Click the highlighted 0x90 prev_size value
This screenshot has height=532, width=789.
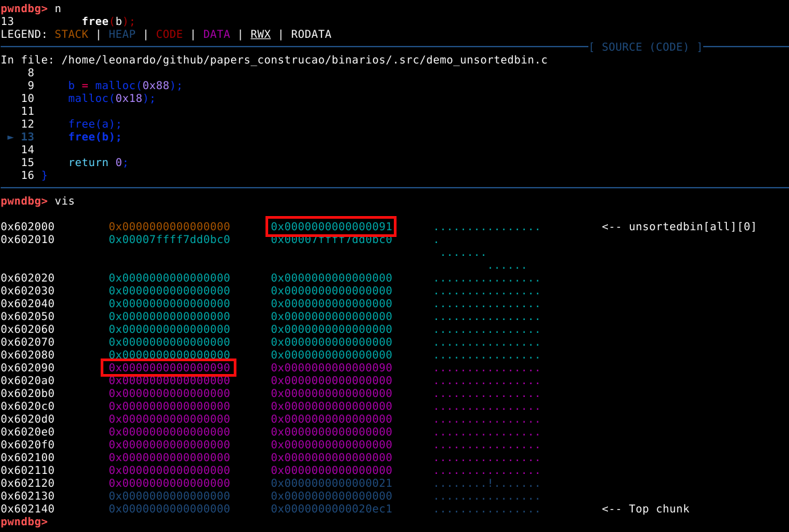(168, 367)
